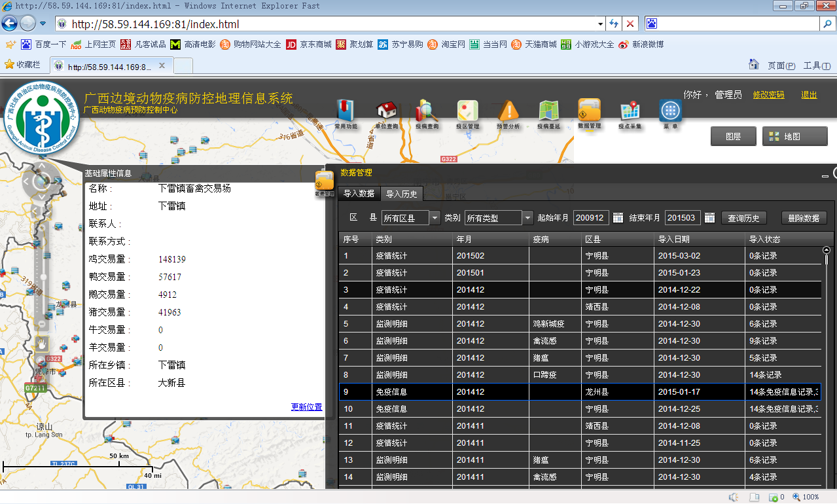Open the 收藏栏 favorites button

(x=23, y=65)
